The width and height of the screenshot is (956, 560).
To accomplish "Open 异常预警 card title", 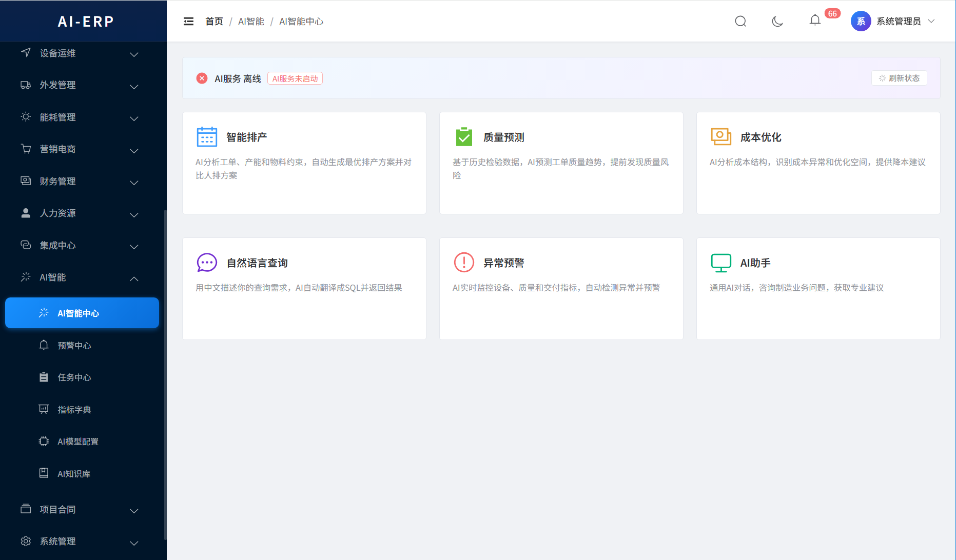I will pyautogui.click(x=504, y=263).
